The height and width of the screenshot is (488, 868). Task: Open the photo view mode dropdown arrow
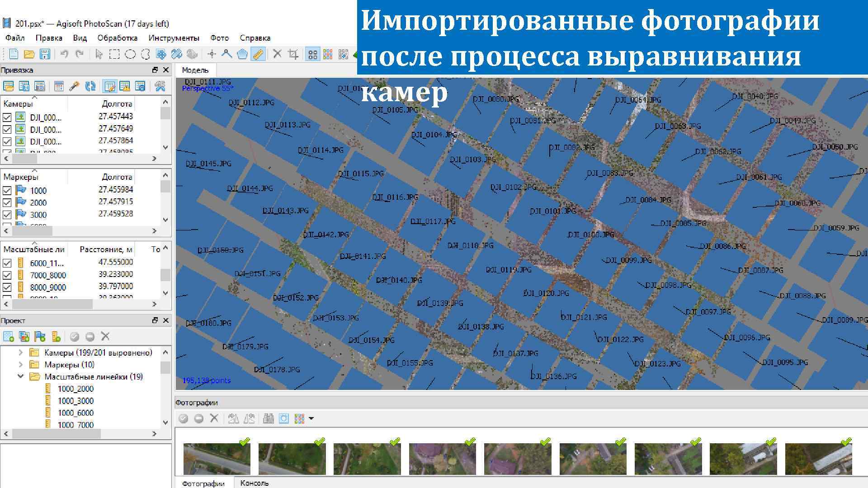[311, 419]
